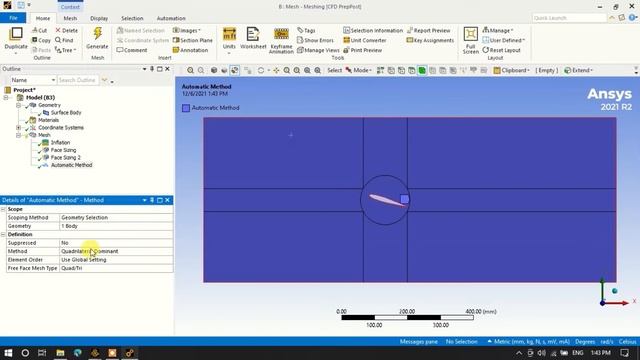Collapse the Geometry tree node
The width and height of the screenshot is (640, 360).
pos(18,105)
